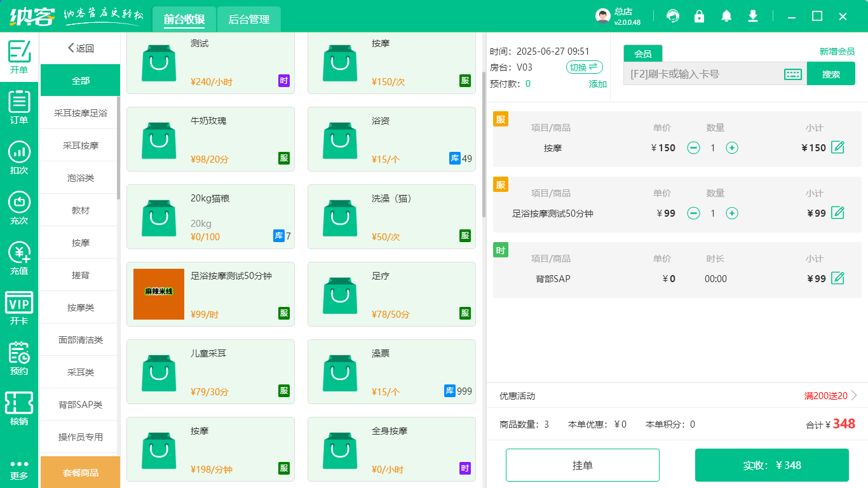Viewport: 868px width, 488px height.
Task: Add the 测试 ¥240/小时 product
Action: pos(210,62)
